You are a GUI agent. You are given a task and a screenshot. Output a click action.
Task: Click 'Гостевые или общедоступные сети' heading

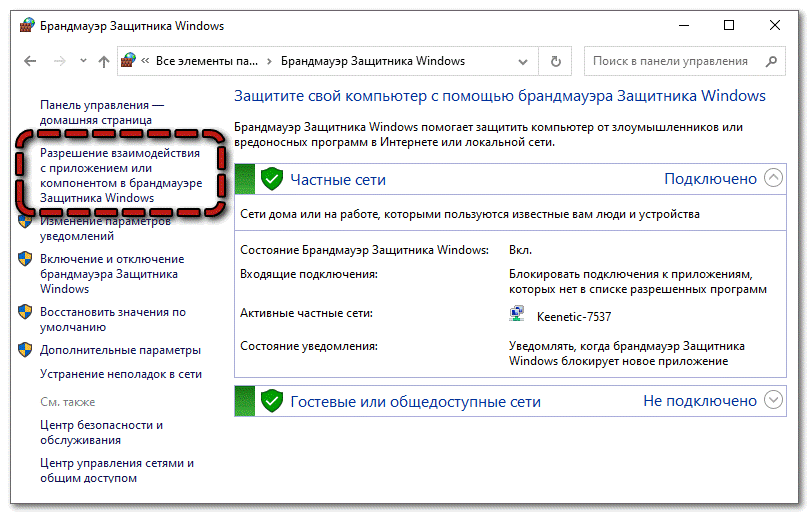(x=415, y=402)
